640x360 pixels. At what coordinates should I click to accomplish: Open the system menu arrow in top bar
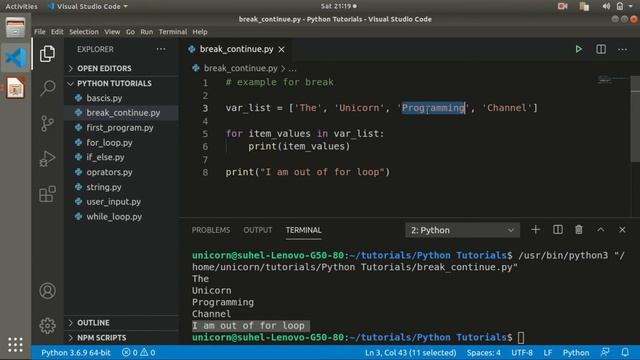(x=631, y=6)
